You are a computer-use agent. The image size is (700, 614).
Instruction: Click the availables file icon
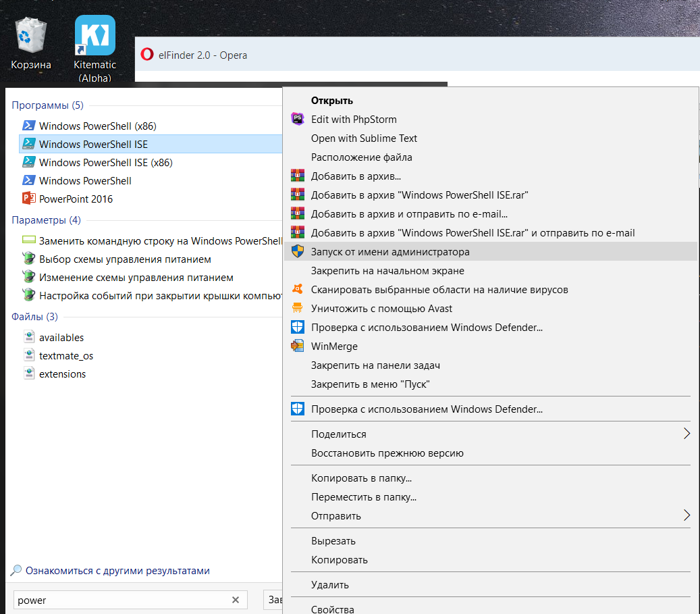coord(29,337)
